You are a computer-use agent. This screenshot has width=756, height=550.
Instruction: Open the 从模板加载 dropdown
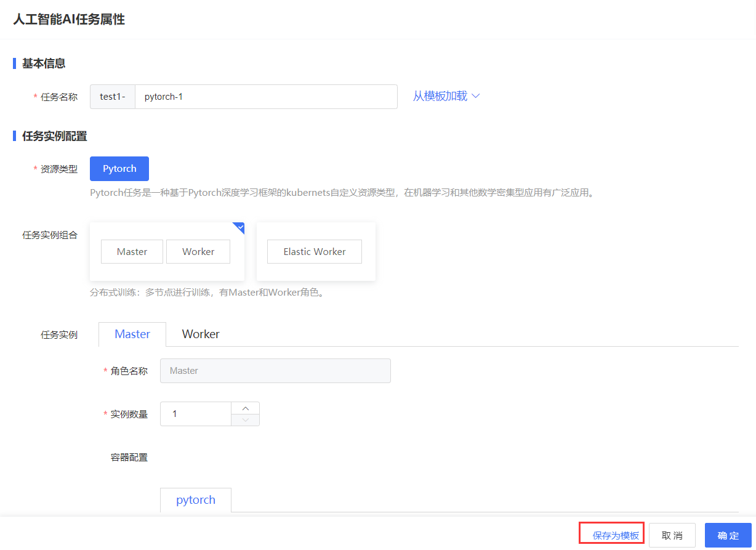[446, 96]
